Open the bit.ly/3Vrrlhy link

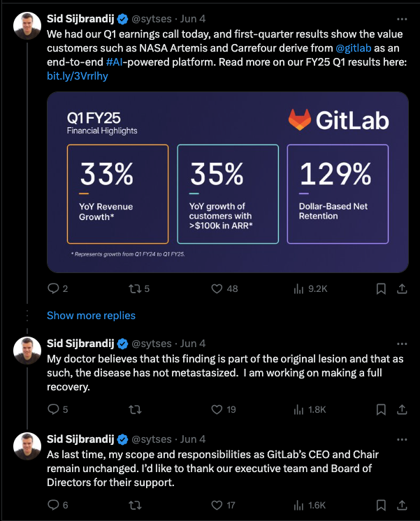(x=78, y=76)
